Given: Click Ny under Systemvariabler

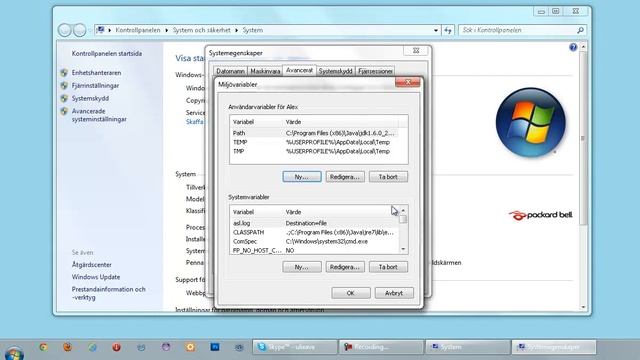Looking at the screenshot, I should click(302, 267).
